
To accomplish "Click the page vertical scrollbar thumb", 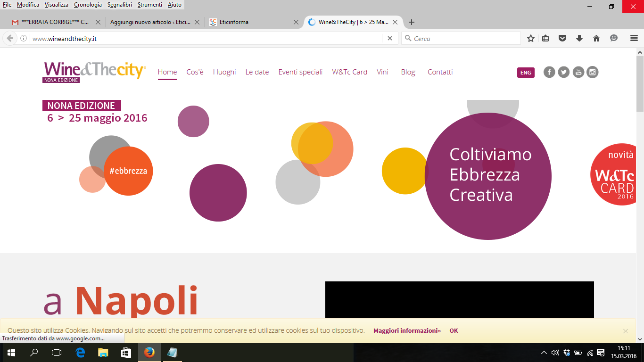I will [x=640, y=83].
